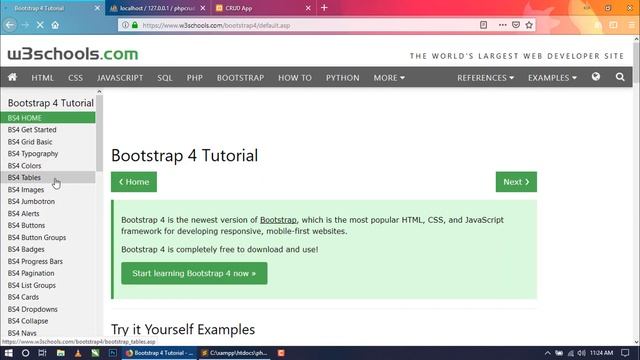Open the notifications action center icon
Image resolution: width=640 pixels, height=360 pixels.
coord(625,353)
